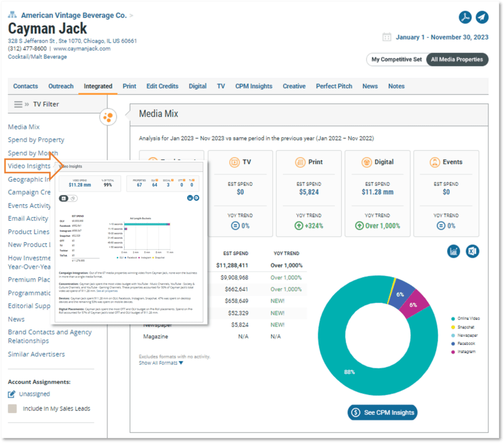The image size is (504, 443).
Task: Click Facebook legend color dot
Action: [453, 344]
